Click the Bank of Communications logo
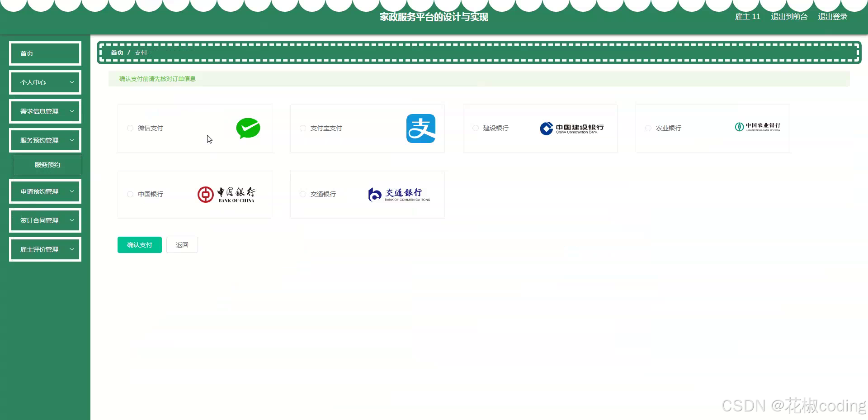The image size is (868, 420). coord(399,194)
